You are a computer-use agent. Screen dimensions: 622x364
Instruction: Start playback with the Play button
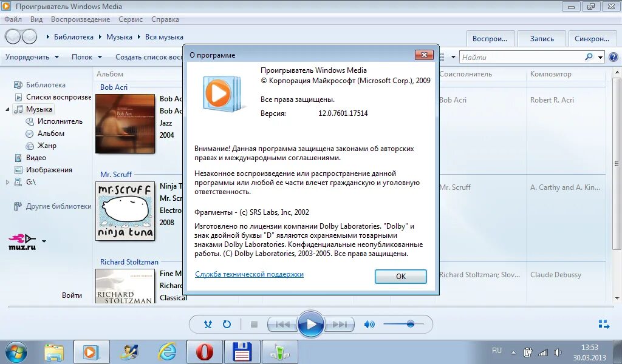coord(311,325)
